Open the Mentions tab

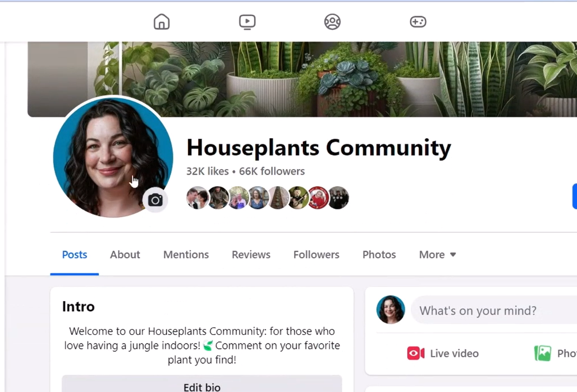186,255
